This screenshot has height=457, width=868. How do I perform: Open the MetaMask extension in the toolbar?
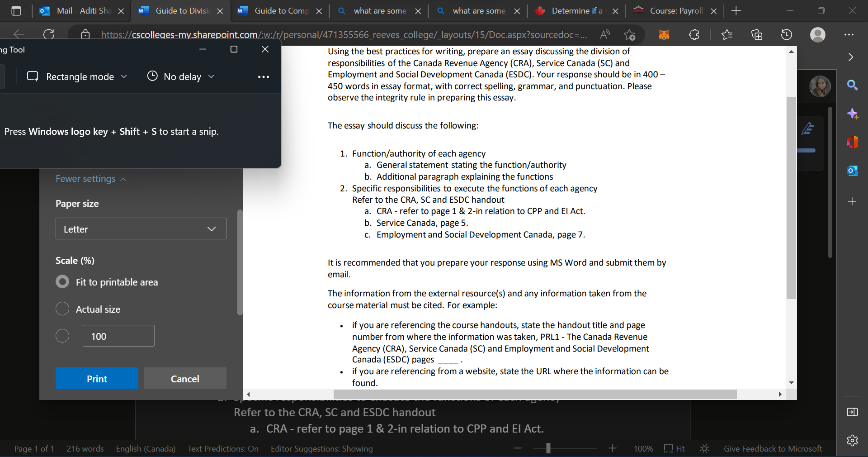[x=664, y=34]
